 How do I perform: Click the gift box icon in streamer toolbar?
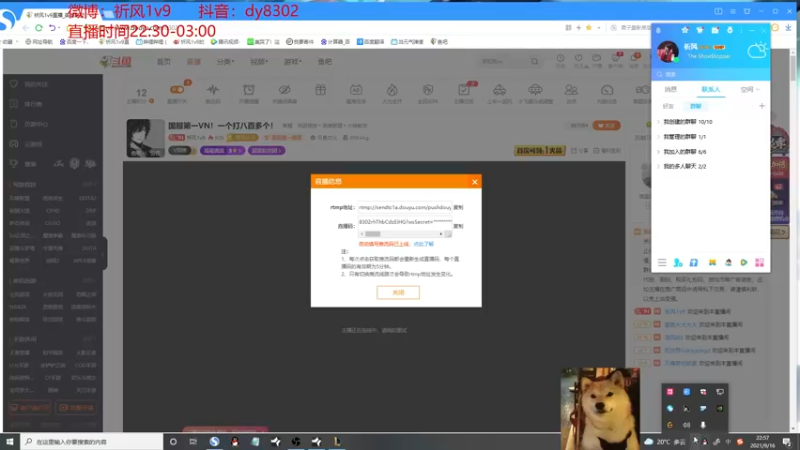pos(320,90)
